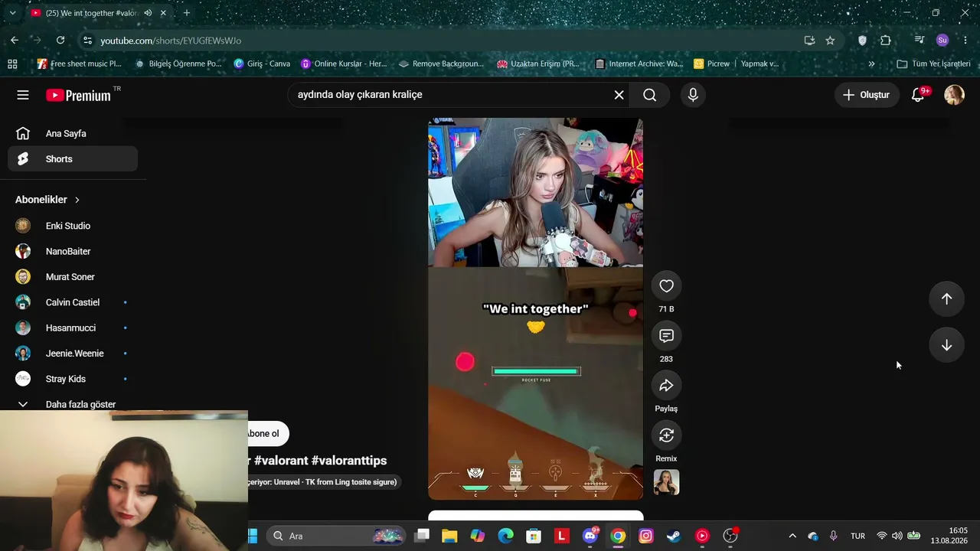This screenshot has height=551, width=980.
Task: Open Calvin Castiel channel subscription
Action: 73,302
